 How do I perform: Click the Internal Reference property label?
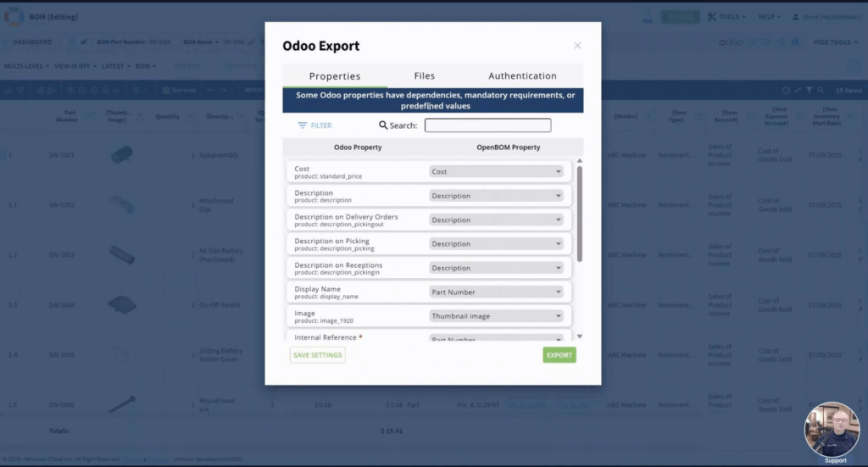[x=325, y=337]
